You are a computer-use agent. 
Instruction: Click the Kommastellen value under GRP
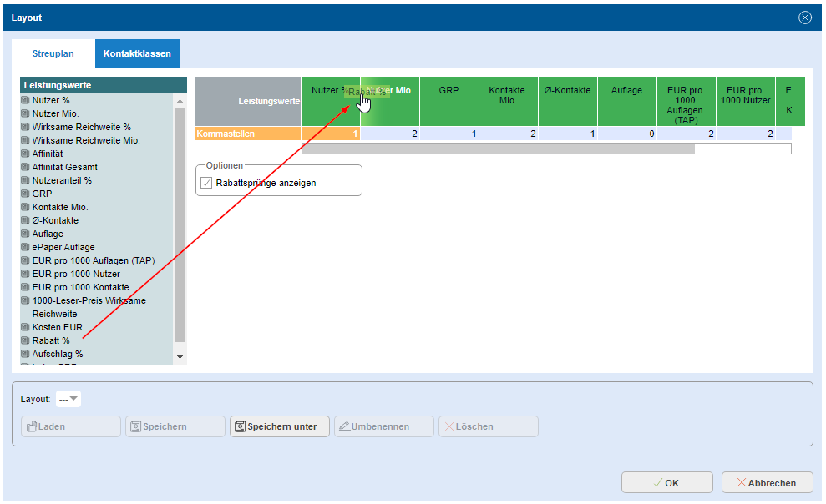pos(449,134)
